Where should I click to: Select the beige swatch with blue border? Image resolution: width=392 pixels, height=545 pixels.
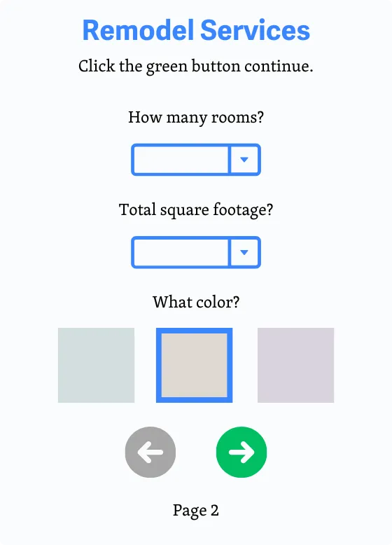[194, 365]
